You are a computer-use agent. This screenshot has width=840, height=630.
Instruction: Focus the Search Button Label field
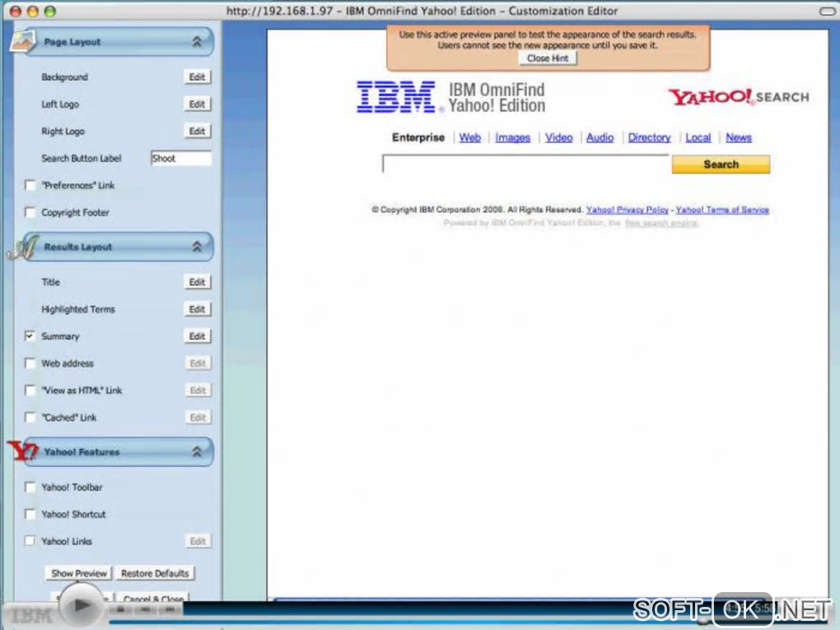coord(181,159)
